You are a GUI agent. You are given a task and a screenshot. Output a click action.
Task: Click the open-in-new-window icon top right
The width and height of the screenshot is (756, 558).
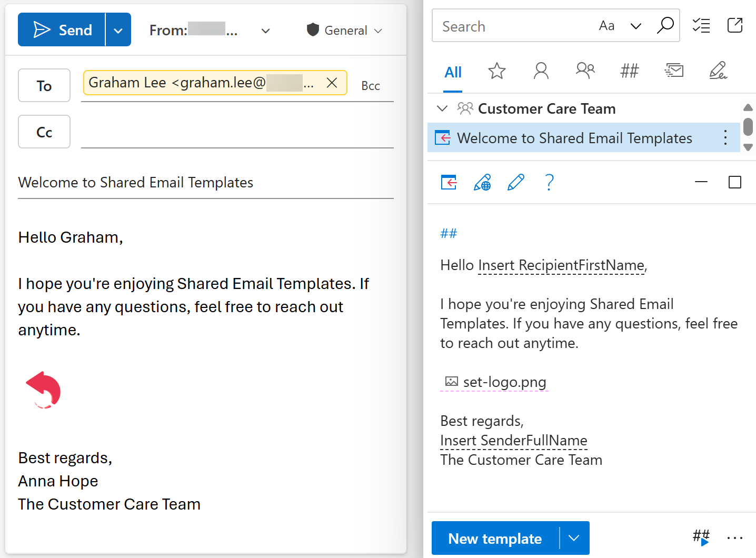click(735, 25)
